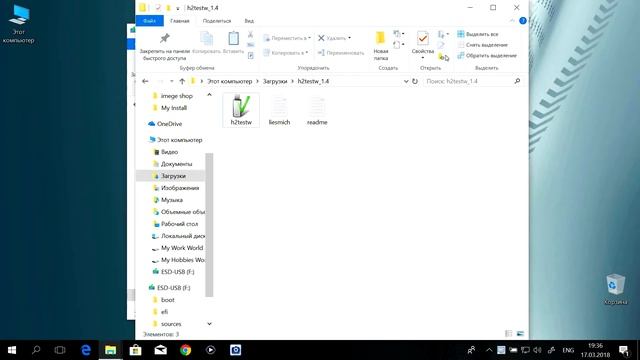This screenshot has height=360, width=640.
Task: Go up one folder level
Action: point(182,81)
